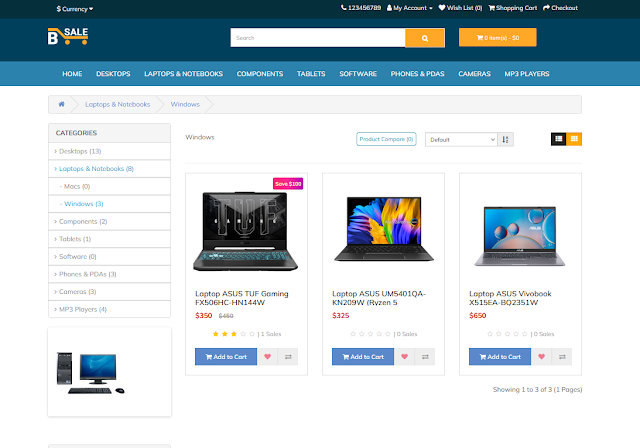Select Windows (3) subcategory
The height and width of the screenshot is (448, 640).
coord(109,204)
